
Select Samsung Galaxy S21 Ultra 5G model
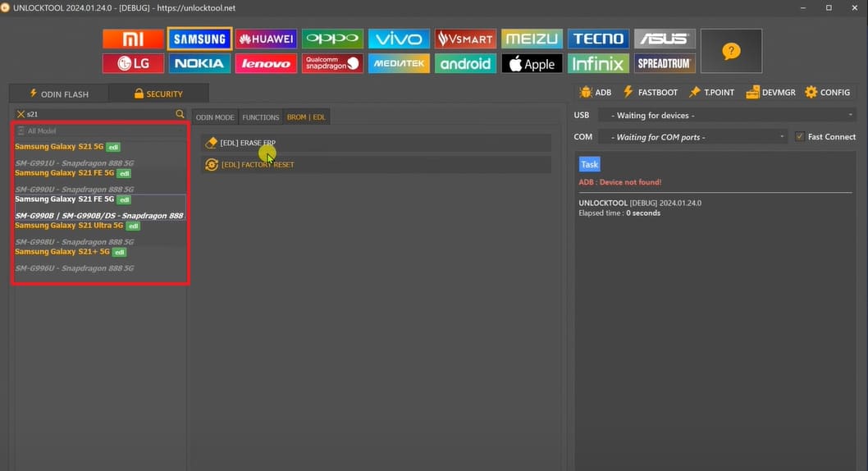[99, 234]
